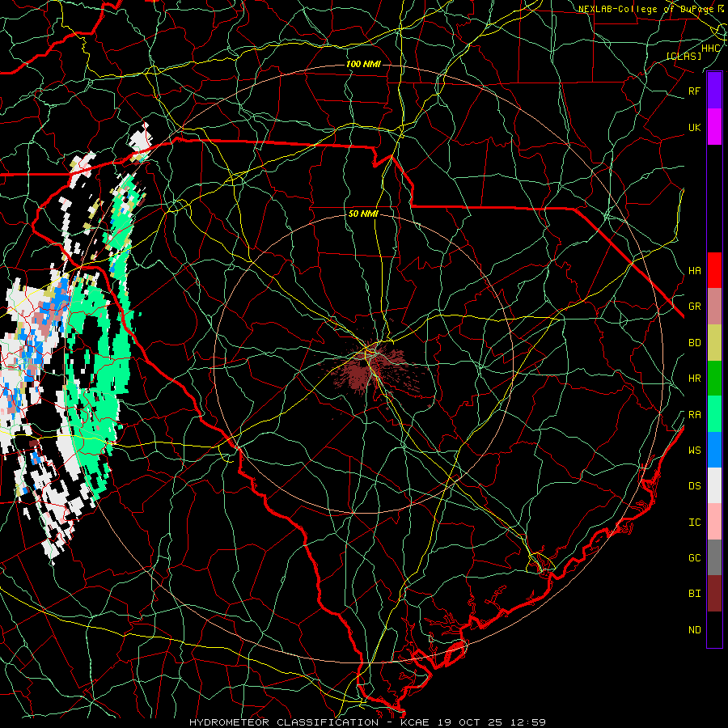The image size is (728, 728).
Task: Click the HR legend label
Action: [694, 379]
